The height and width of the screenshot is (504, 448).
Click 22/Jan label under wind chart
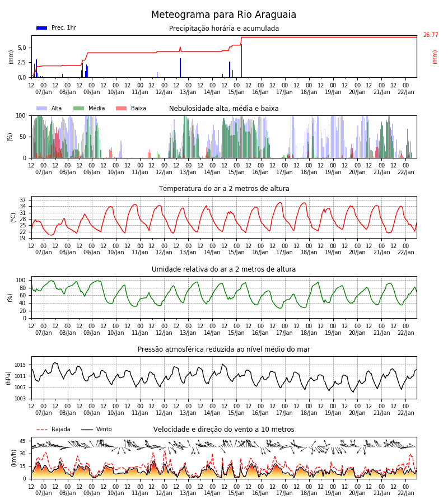click(406, 493)
